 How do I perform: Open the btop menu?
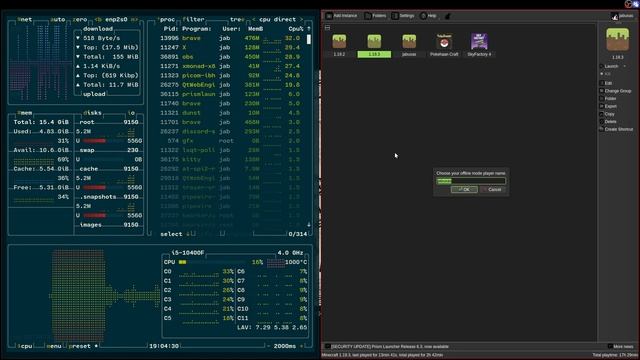click(53, 346)
